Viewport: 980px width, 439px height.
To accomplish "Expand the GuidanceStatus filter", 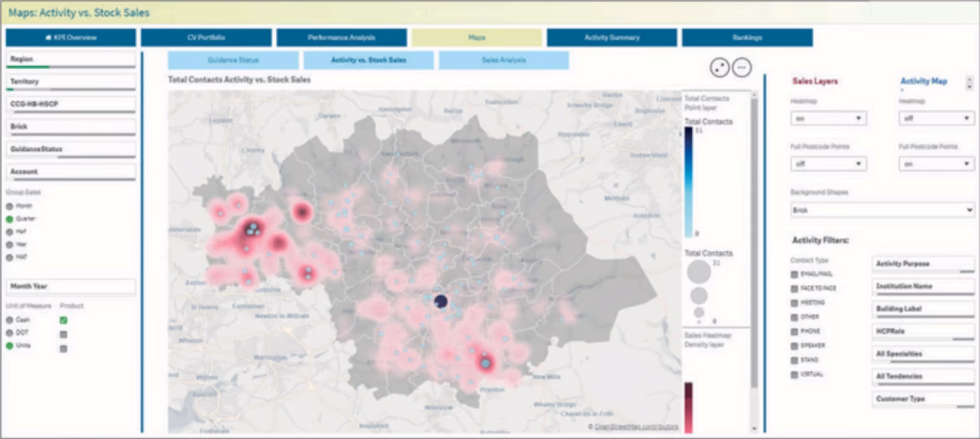I will [71, 150].
